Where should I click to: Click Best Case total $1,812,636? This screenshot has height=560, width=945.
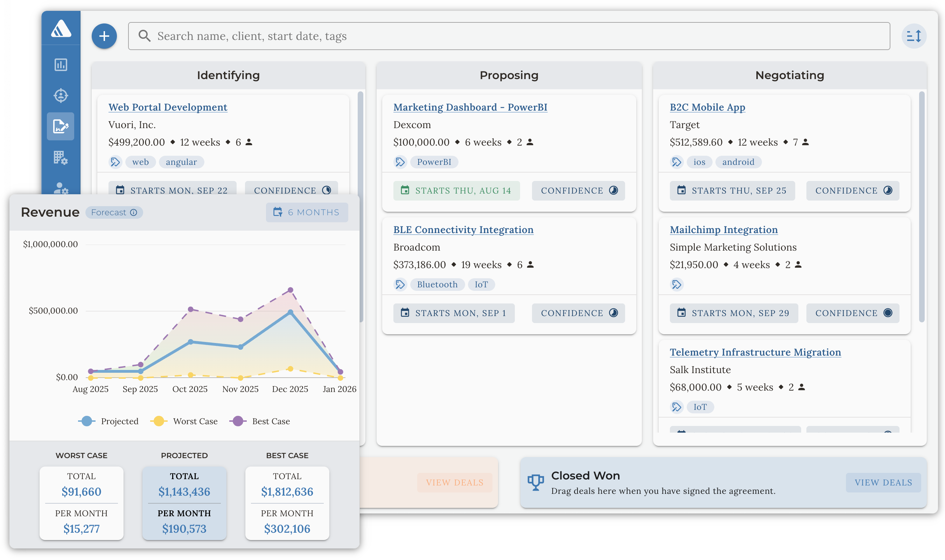tap(287, 492)
